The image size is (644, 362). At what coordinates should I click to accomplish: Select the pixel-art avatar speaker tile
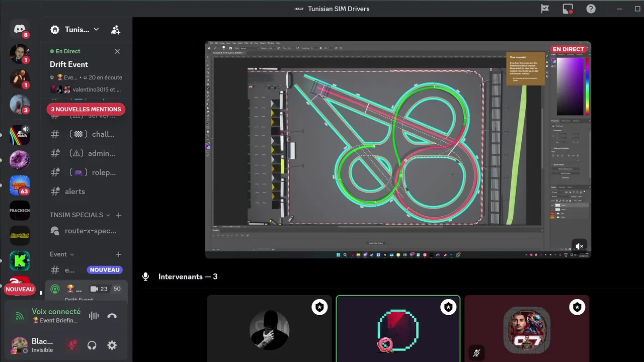click(x=398, y=328)
